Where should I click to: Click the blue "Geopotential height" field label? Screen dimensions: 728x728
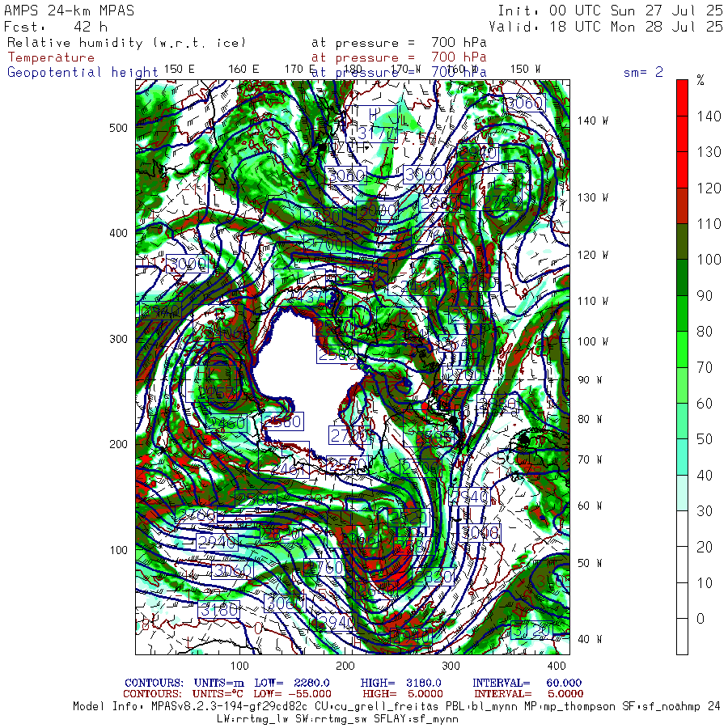tap(83, 73)
